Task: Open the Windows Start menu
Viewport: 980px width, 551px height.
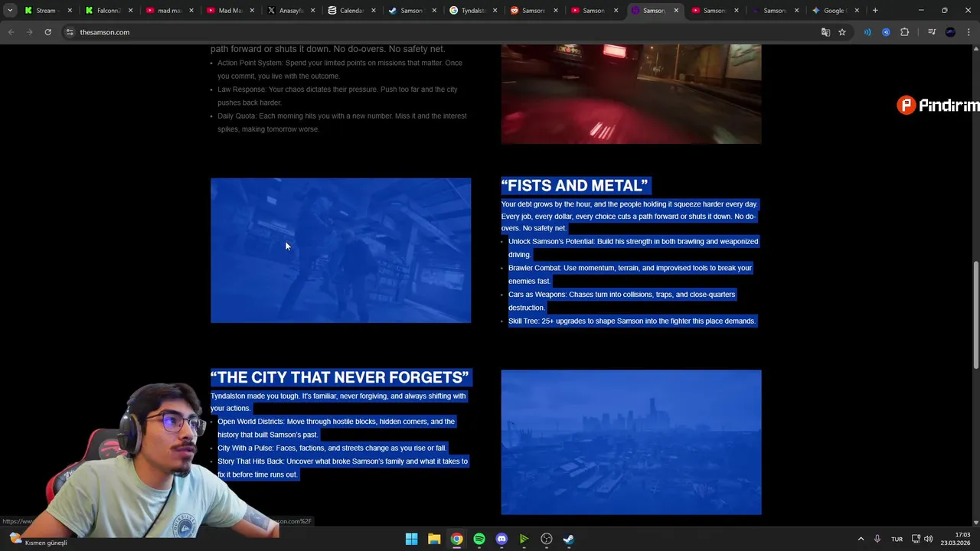Action: click(411, 539)
